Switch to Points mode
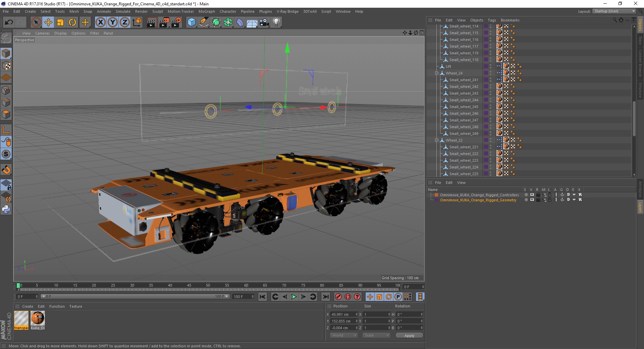The width and height of the screenshot is (644, 349). point(6,90)
